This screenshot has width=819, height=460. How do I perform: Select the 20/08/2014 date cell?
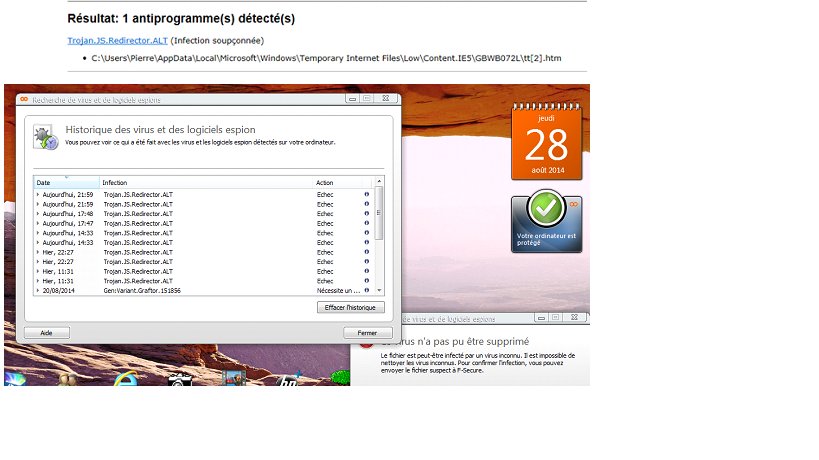[x=58, y=291]
